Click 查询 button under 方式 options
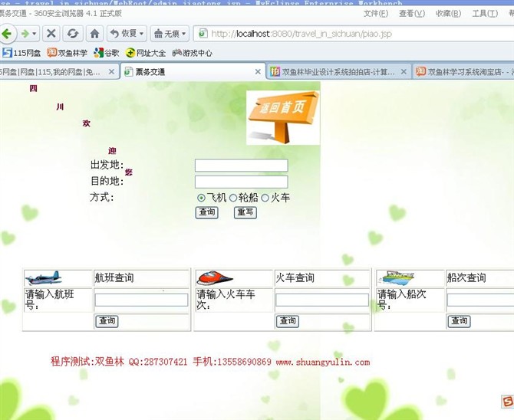This screenshot has width=514, height=420. pos(207,212)
